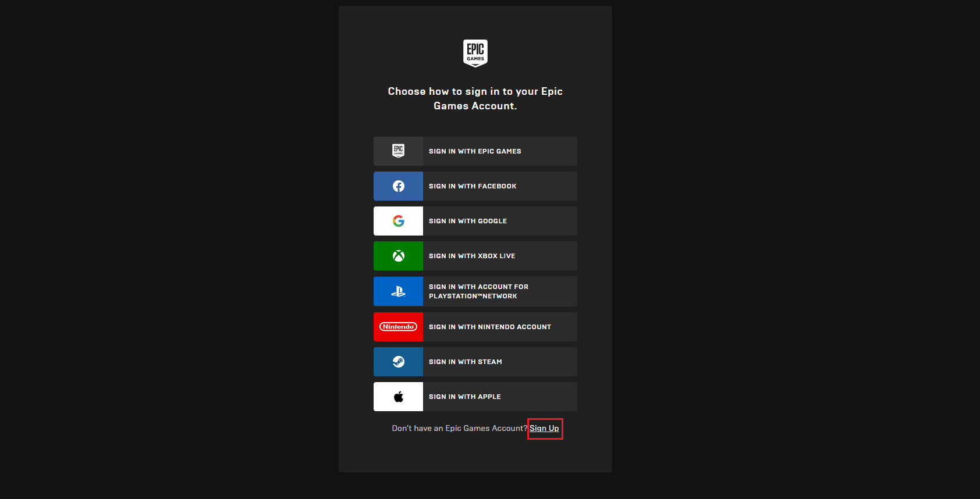Choose Sign in with Epic Games text

pos(475,151)
